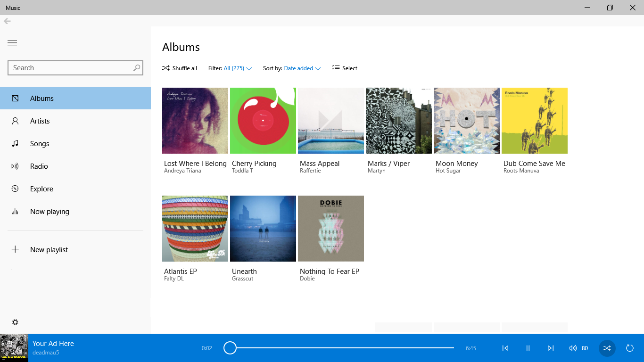Toggle shuffle mode in playback bar
Image resolution: width=644 pixels, height=362 pixels.
tap(607, 348)
